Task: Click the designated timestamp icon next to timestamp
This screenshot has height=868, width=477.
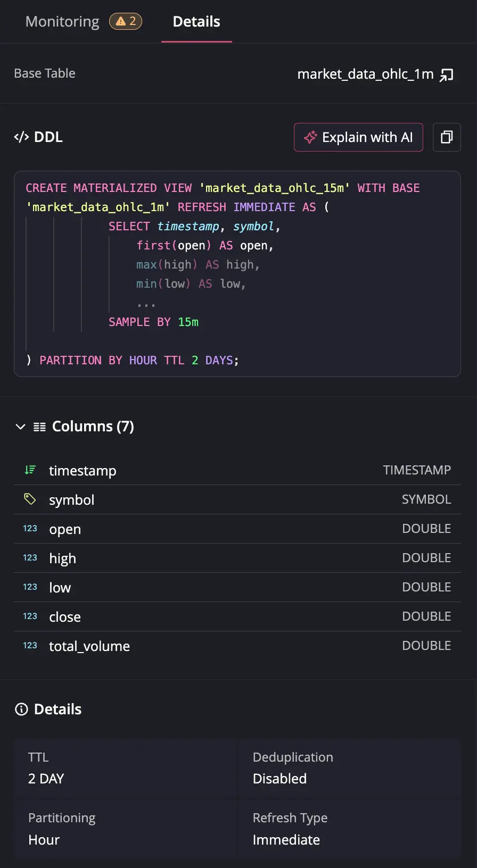Action: point(30,470)
